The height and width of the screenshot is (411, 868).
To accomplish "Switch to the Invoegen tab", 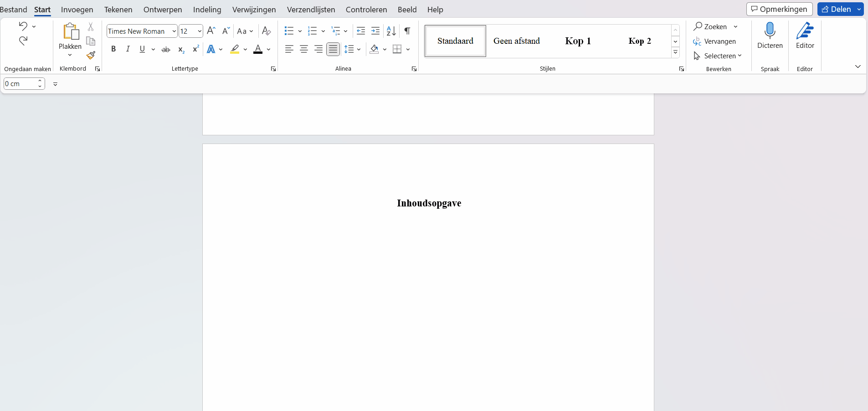I will pyautogui.click(x=77, y=9).
